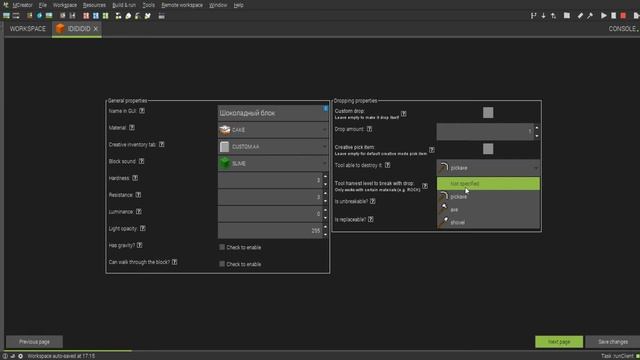640x360 pixels.
Task: Click the teal round globe toolbar icon
Action: click(x=39, y=16)
